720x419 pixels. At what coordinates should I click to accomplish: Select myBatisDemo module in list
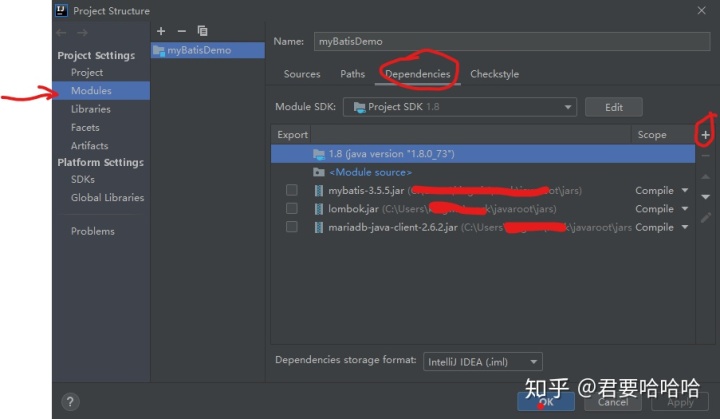(x=208, y=50)
